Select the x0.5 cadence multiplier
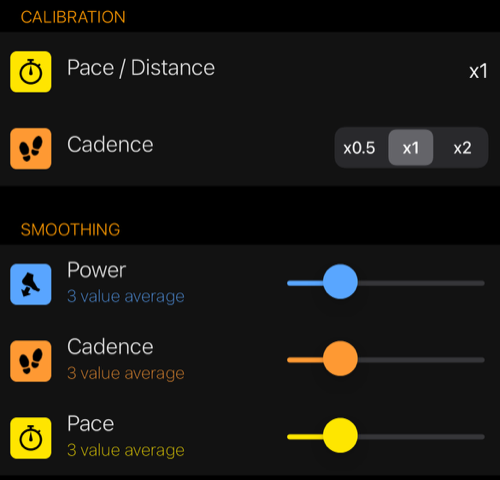 (x=359, y=148)
